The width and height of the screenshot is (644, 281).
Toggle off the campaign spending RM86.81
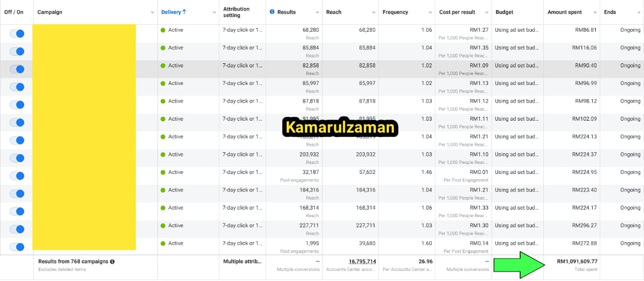pyautogui.click(x=17, y=34)
